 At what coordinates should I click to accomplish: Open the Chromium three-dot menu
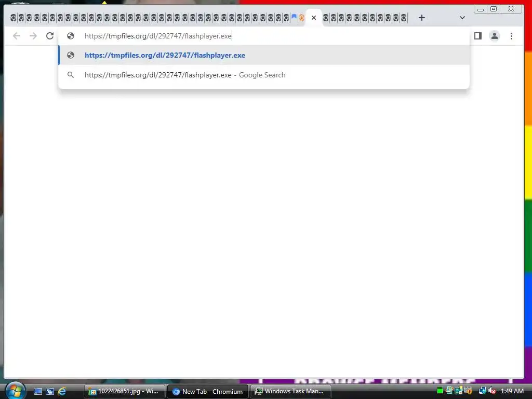(x=511, y=36)
